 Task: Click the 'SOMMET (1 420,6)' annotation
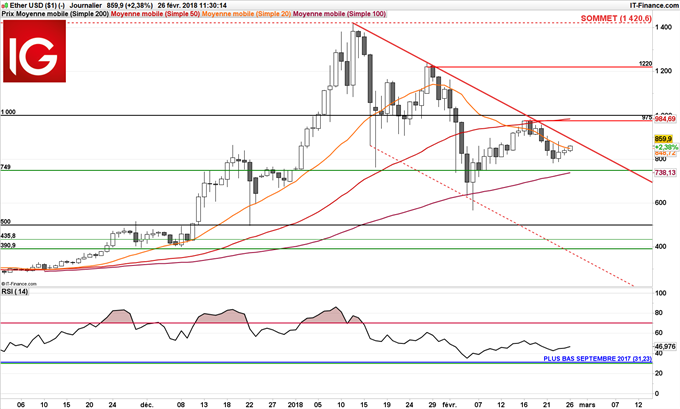coord(616,18)
